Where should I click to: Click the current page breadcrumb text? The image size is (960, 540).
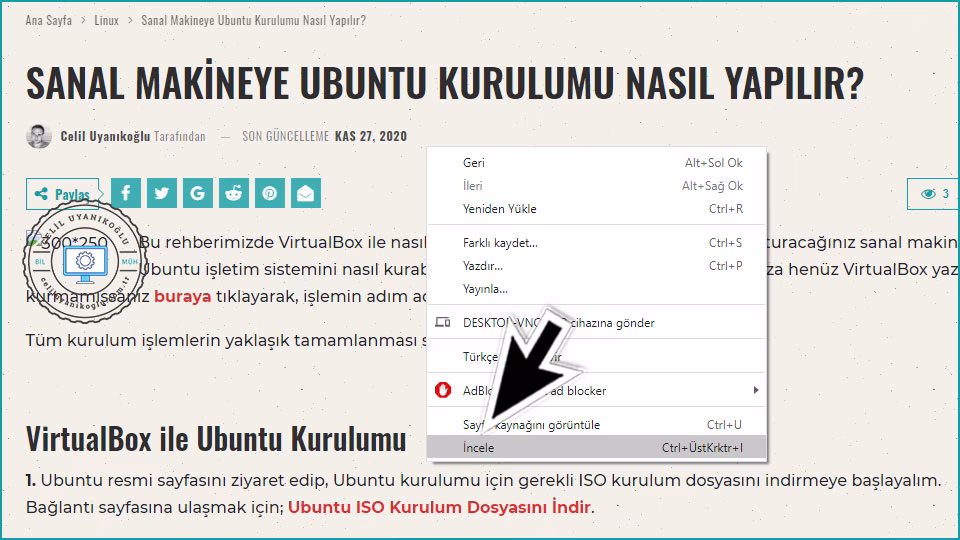(253, 20)
